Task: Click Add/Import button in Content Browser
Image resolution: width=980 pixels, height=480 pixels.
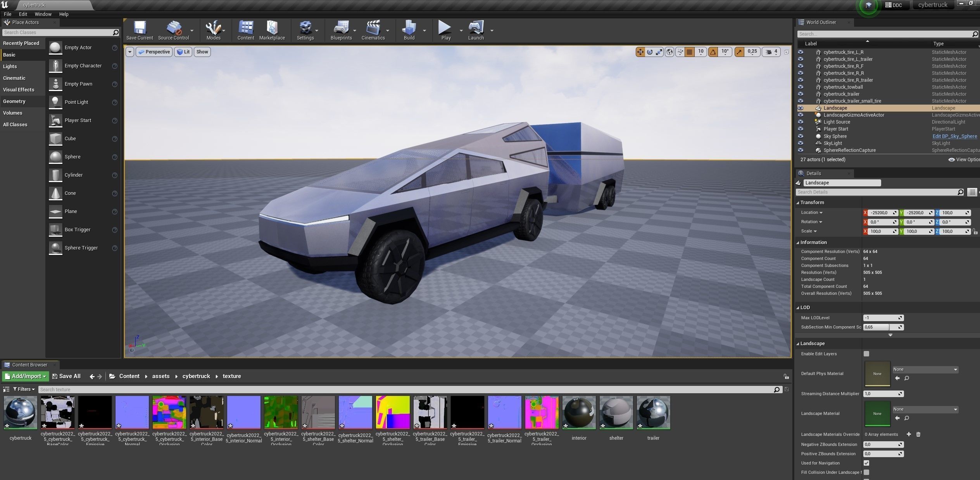Action: [26, 376]
